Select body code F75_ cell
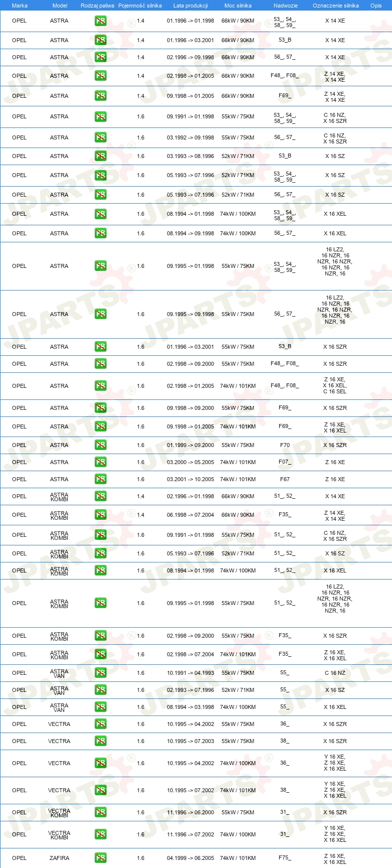This screenshot has width=392, height=868. pos(285,858)
